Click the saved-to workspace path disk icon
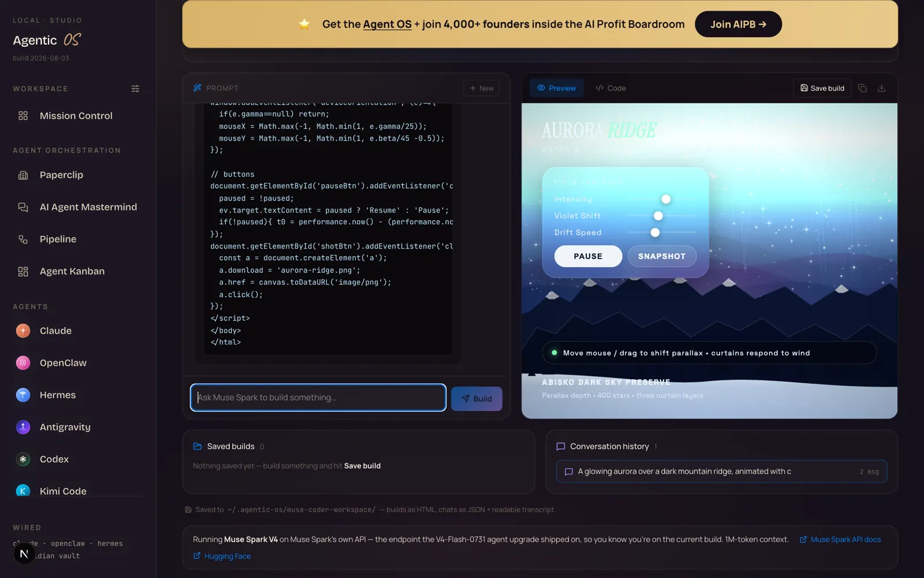 tap(188, 510)
